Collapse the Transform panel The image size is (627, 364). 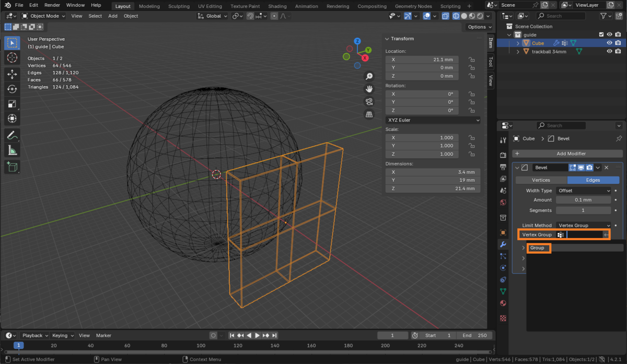click(x=387, y=39)
